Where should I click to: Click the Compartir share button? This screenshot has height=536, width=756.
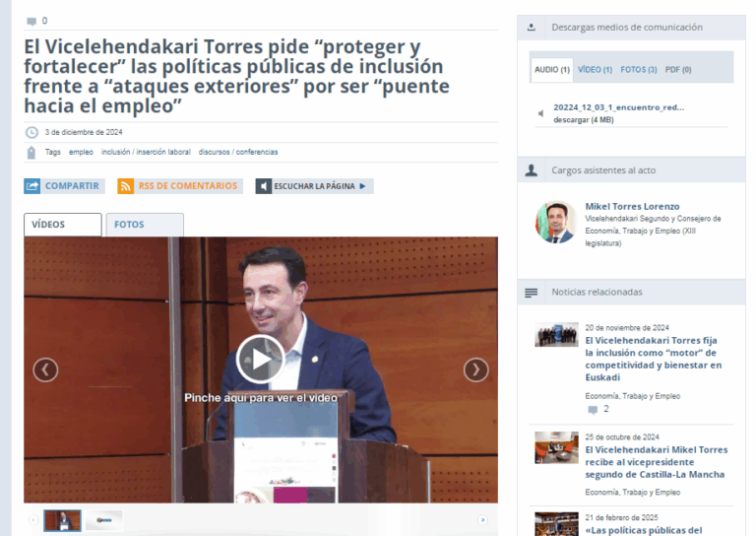63,185
